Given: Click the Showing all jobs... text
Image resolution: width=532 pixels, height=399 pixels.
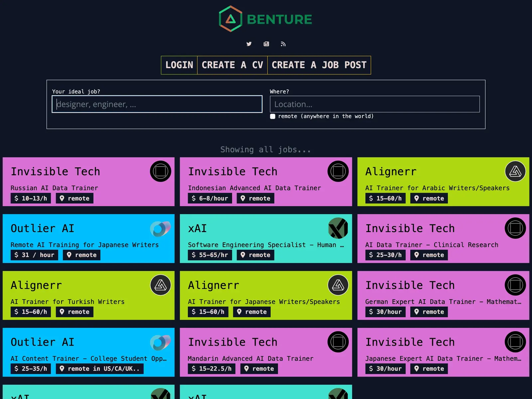Looking at the screenshot, I should [x=266, y=150].
